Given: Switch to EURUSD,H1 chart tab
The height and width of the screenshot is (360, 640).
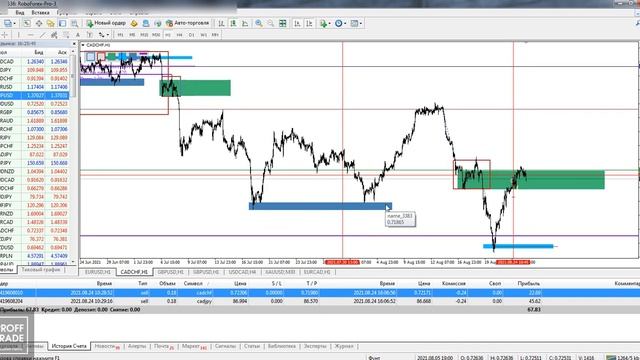Looking at the screenshot, I should point(98,272).
